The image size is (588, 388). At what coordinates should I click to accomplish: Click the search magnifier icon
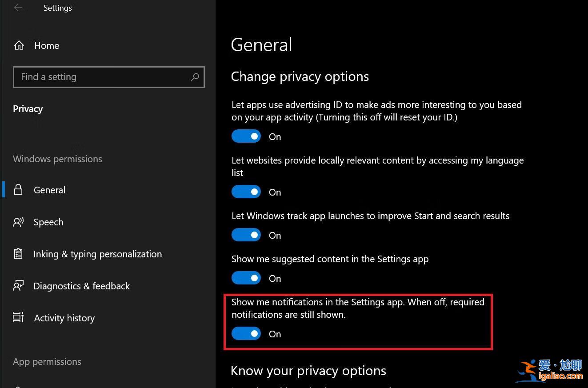(x=195, y=77)
